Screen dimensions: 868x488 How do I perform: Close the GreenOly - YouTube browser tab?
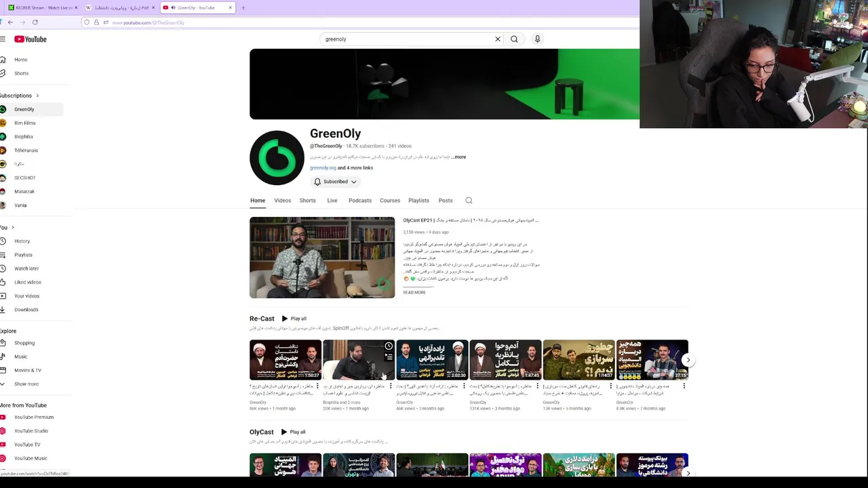click(231, 7)
